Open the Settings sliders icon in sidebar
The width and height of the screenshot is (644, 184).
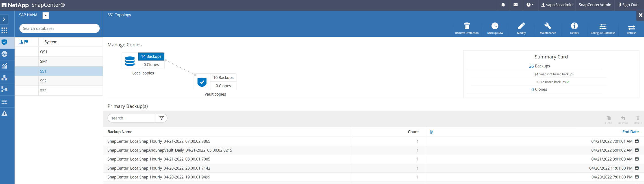point(5,102)
